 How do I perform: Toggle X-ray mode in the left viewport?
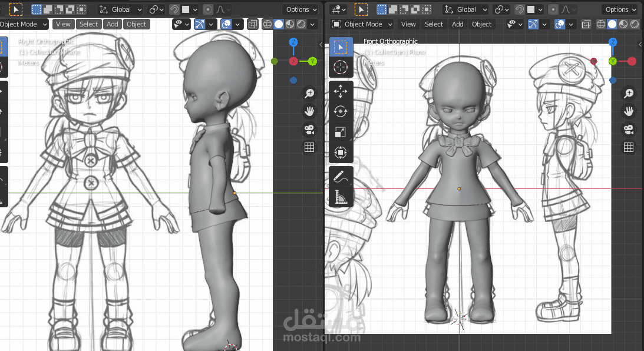pos(252,24)
